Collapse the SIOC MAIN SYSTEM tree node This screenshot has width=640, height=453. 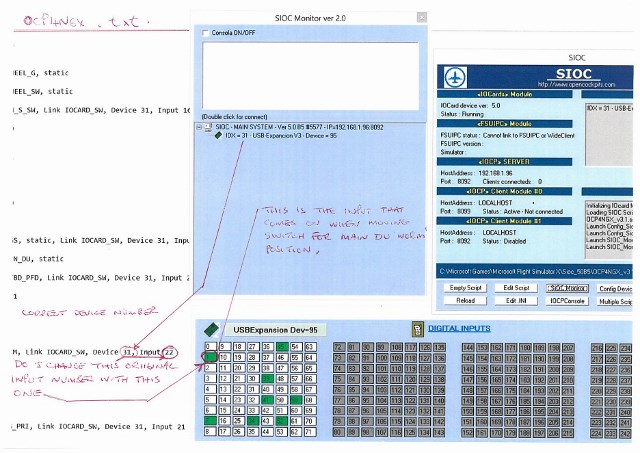pos(202,125)
